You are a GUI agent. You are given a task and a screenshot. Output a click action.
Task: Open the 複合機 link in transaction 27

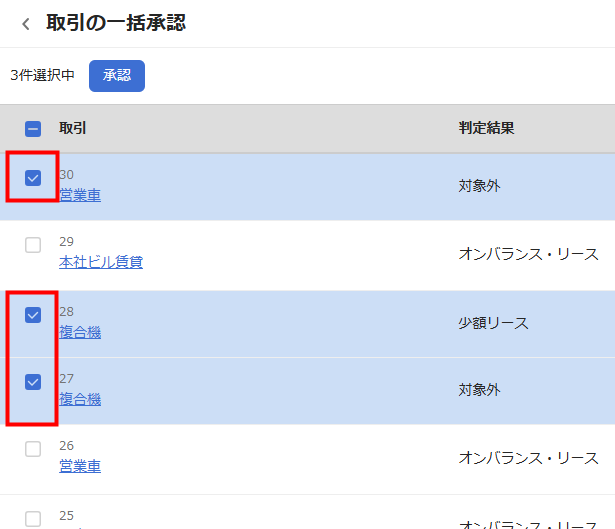pos(80,399)
